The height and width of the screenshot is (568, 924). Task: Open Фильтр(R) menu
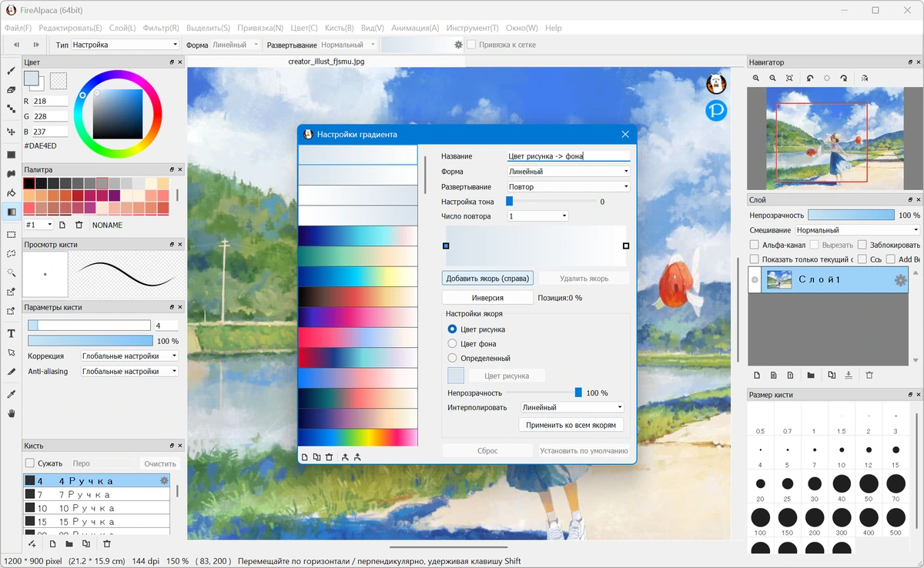(162, 28)
